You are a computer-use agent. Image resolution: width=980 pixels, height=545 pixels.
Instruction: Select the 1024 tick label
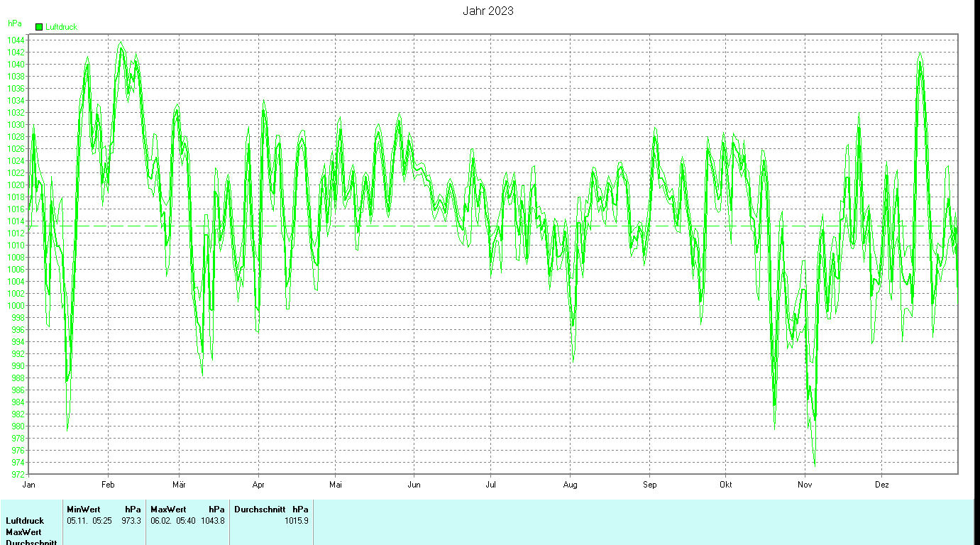click(17, 160)
